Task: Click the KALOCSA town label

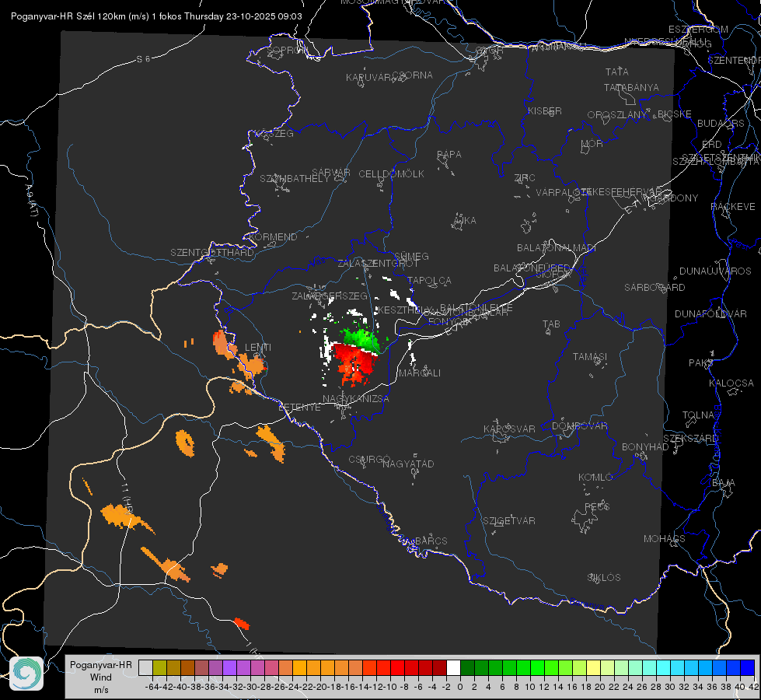Action: (731, 383)
